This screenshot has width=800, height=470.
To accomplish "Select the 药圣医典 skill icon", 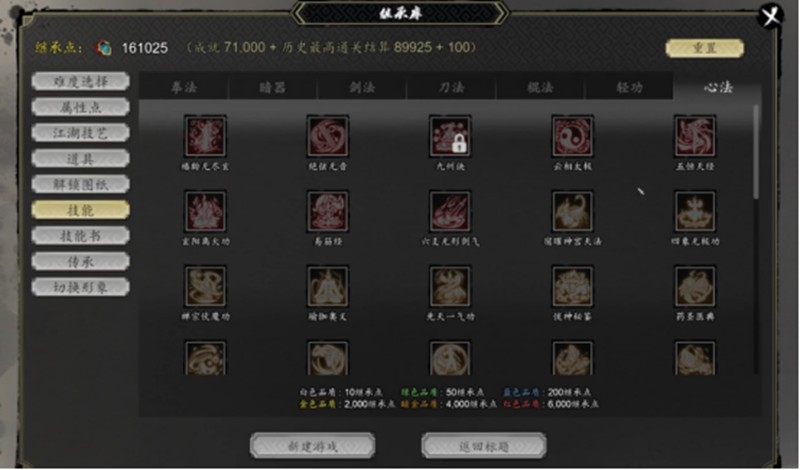I will tap(695, 286).
